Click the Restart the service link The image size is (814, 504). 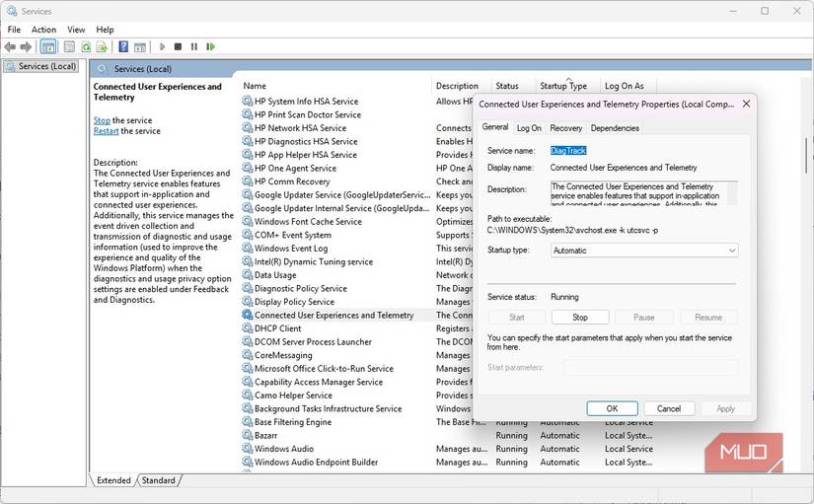coord(106,131)
